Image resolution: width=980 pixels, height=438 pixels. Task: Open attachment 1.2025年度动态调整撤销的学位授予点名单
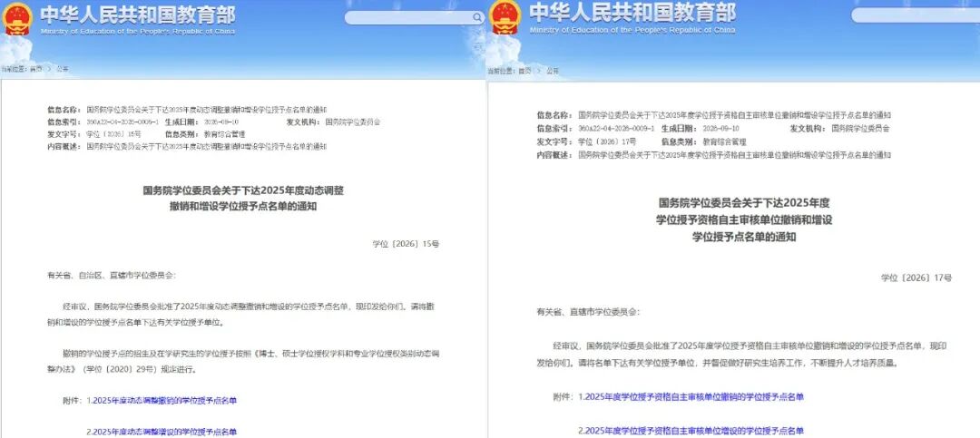click(x=162, y=400)
